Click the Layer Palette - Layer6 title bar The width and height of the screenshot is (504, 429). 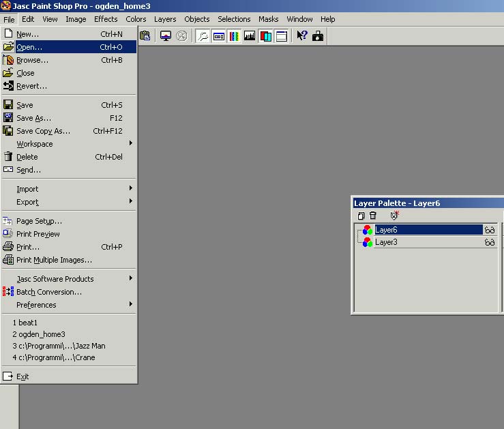(428, 203)
